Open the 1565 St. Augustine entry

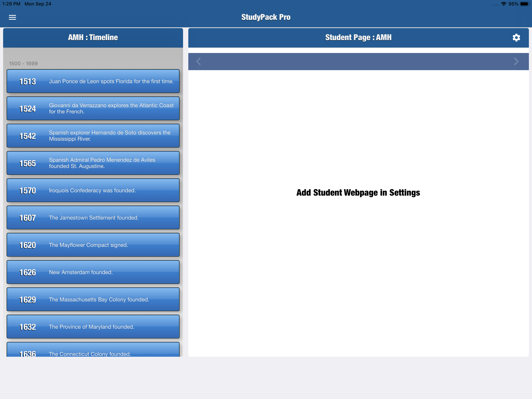93,163
